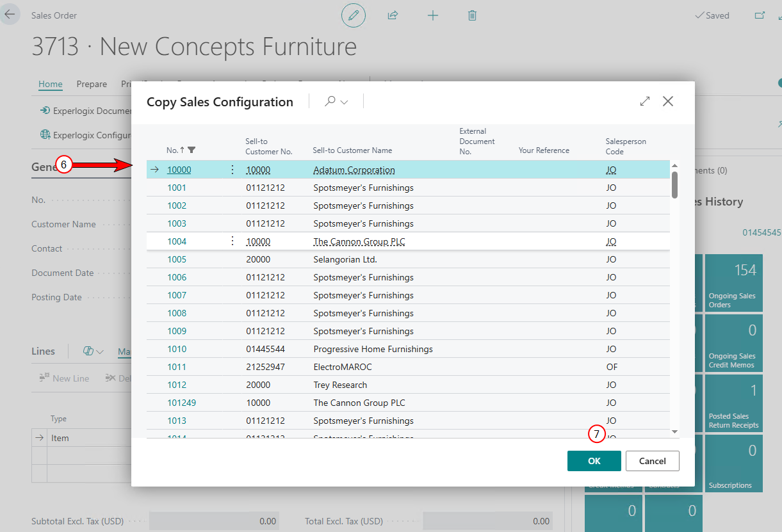Click the scroll-down arrow of the list
Viewport: 782px width, 532px height.
click(674, 432)
